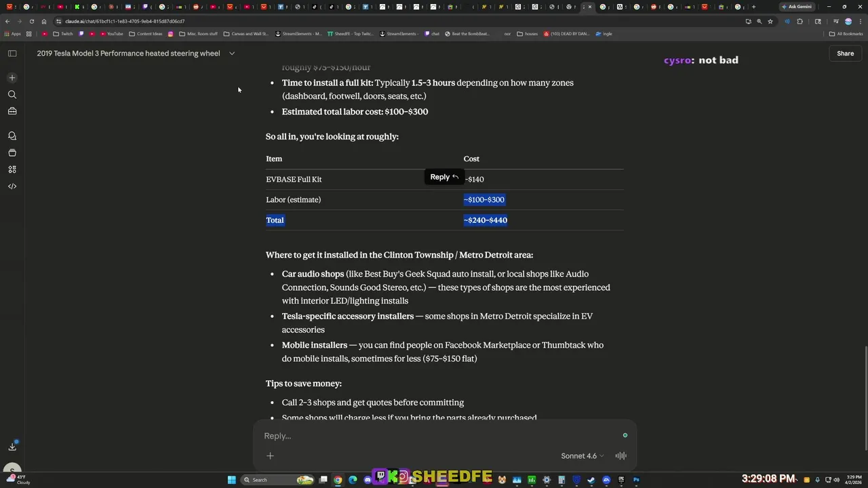
Task: Click the claude.ai address bar
Action: pyautogui.click(x=400, y=21)
